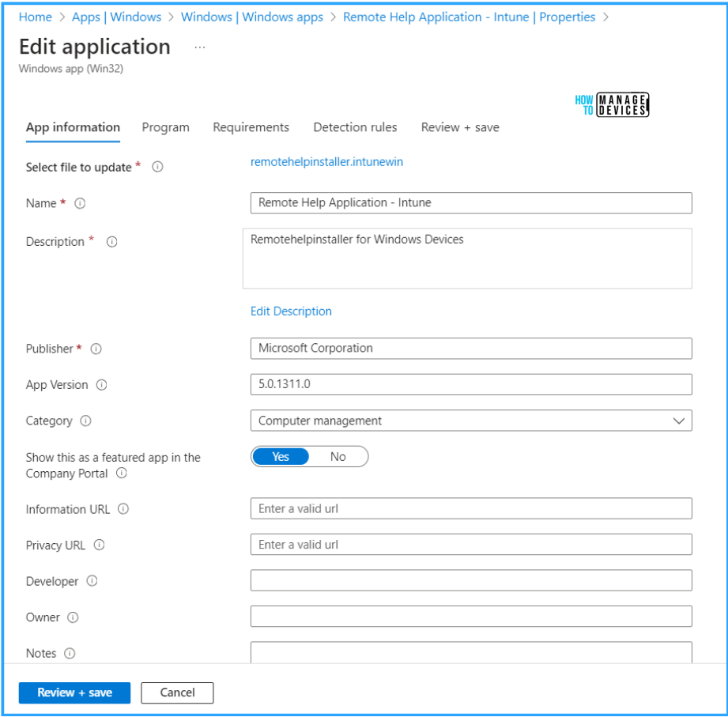Click the Privacy URL info icon
The height and width of the screenshot is (717, 728).
coord(100,545)
